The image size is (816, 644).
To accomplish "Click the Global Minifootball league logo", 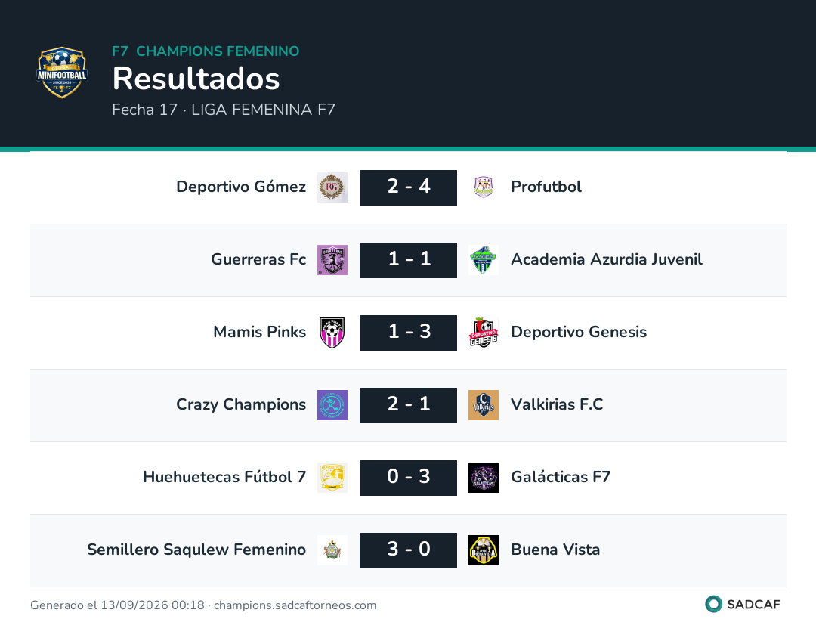I will pos(62,73).
